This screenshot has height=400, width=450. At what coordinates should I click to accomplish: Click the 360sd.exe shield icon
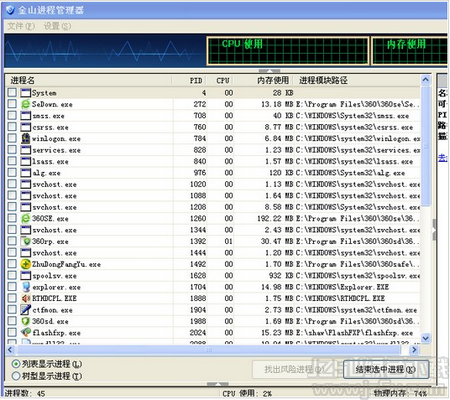[x=26, y=321]
